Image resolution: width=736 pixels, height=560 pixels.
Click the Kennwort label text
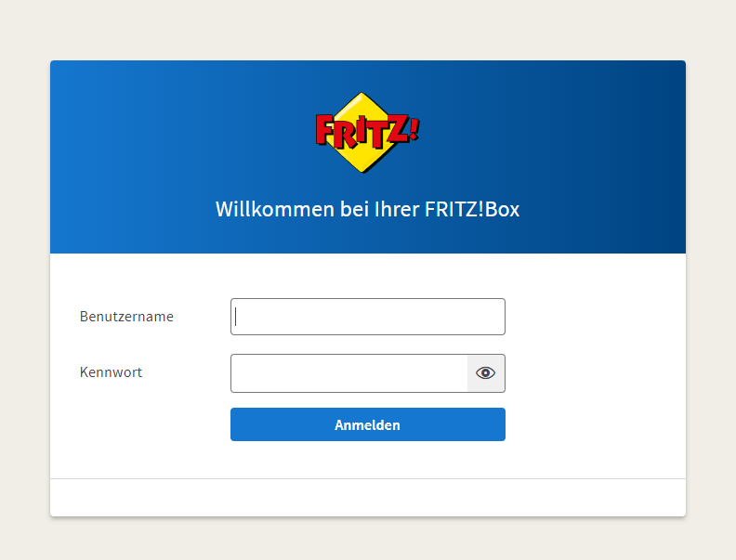111,372
